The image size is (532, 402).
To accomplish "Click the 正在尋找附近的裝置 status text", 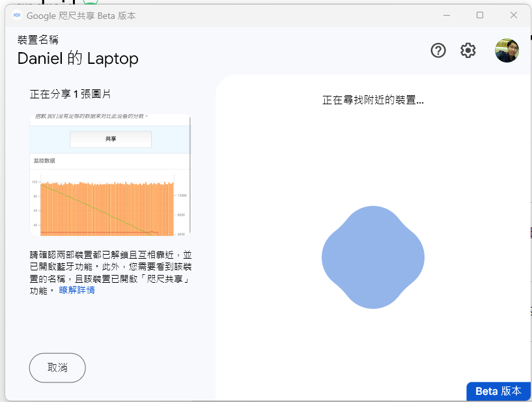I will [x=373, y=100].
